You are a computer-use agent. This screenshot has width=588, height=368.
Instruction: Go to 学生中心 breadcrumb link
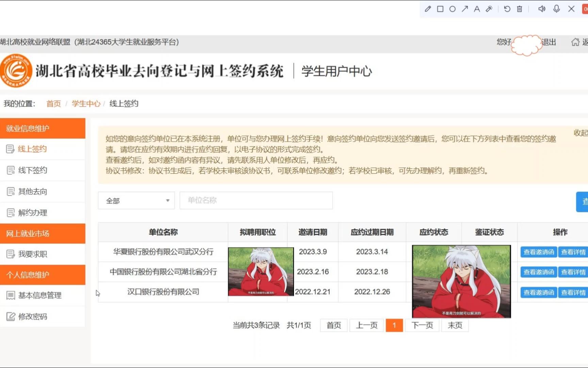pos(86,104)
